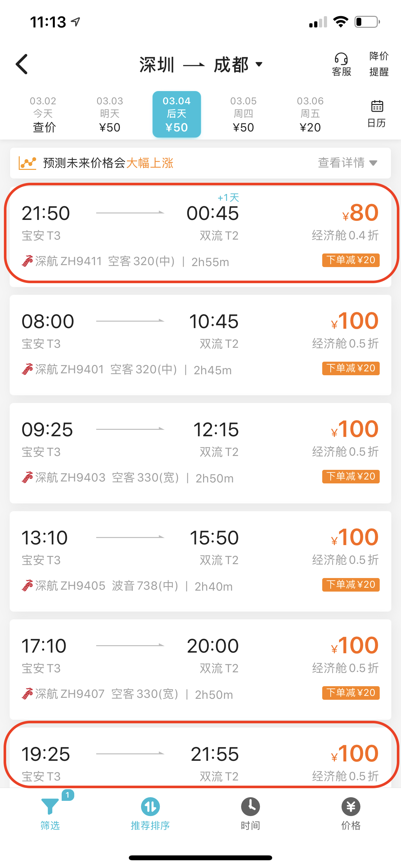Open customer service headset icon
The image size is (401, 868).
click(x=341, y=59)
